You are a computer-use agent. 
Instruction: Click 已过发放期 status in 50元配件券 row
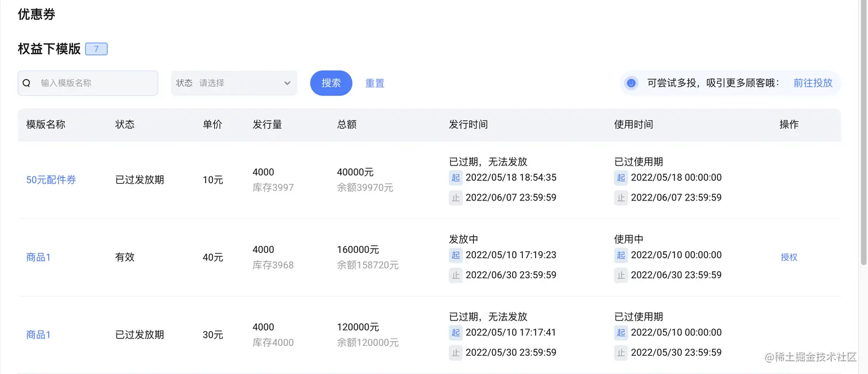pos(139,180)
